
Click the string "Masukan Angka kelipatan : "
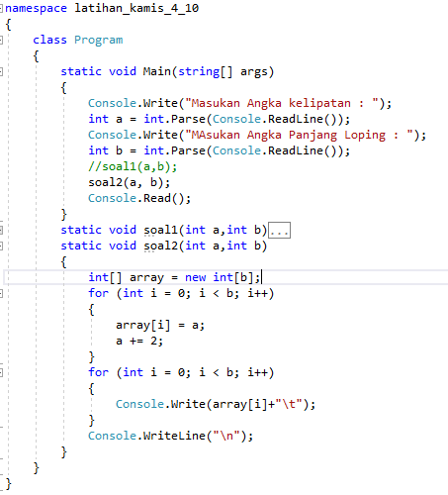[282, 103]
